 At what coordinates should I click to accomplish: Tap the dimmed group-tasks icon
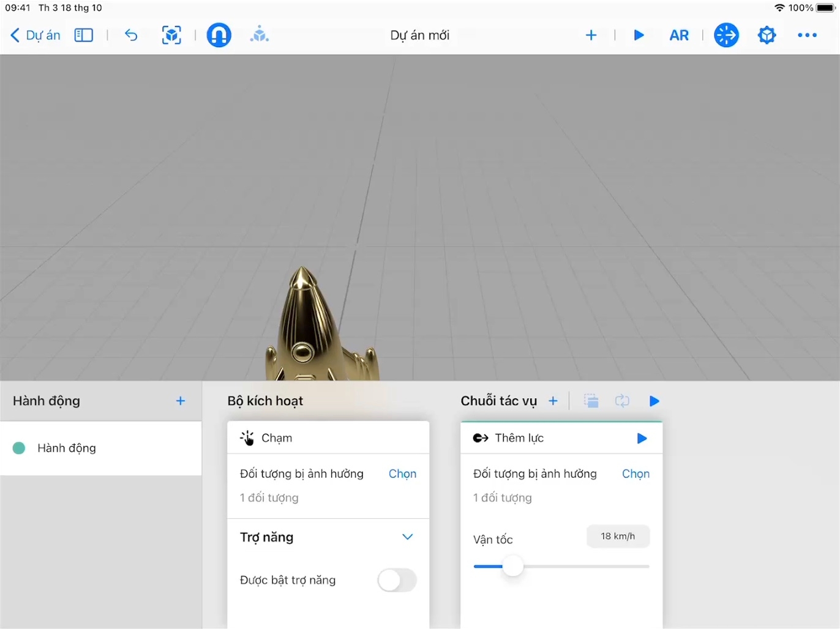click(591, 401)
